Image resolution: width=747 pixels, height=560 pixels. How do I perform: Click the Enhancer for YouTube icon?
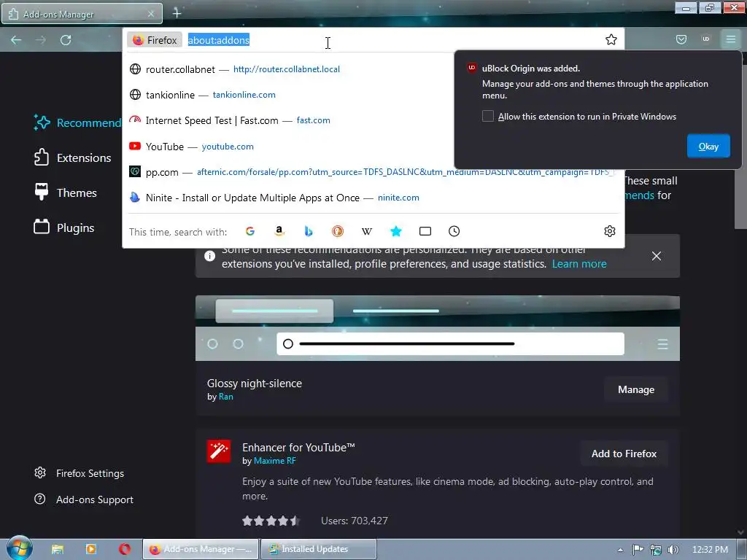pyautogui.click(x=219, y=451)
